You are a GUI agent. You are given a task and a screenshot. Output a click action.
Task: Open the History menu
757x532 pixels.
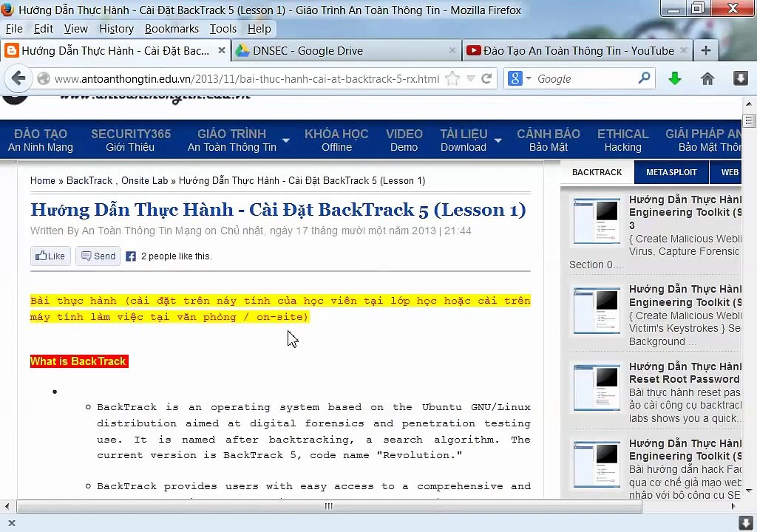tap(116, 29)
